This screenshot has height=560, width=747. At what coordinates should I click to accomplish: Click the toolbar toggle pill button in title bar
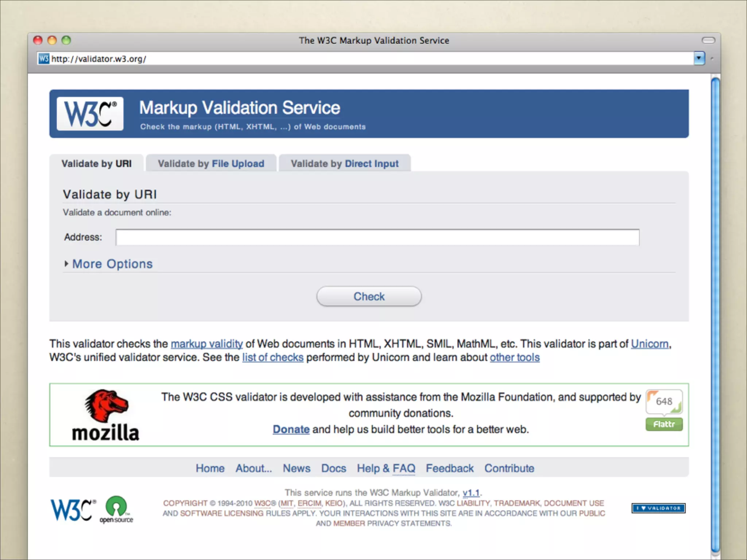point(708,40)
